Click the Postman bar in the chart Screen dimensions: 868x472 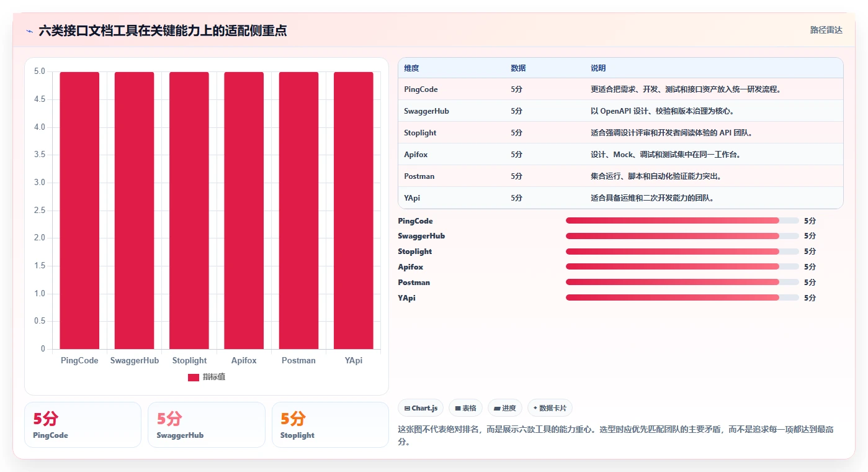[298, 211]
